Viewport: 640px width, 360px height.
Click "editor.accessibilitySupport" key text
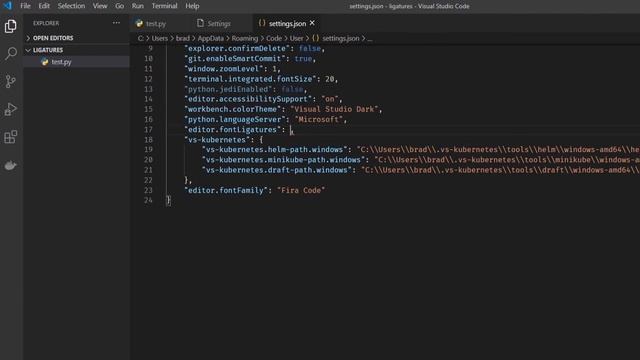click(x=248, y=99)
